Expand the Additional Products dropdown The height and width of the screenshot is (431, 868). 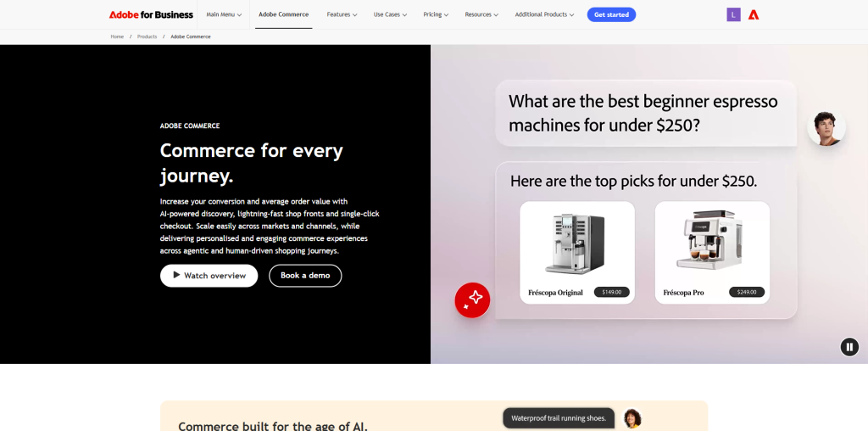point(544,14)
